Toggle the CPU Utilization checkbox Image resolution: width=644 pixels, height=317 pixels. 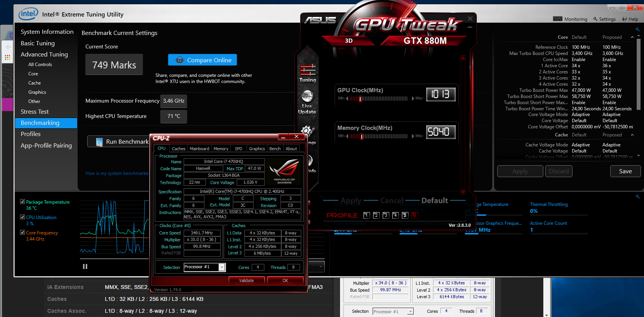tap(22, 217)
